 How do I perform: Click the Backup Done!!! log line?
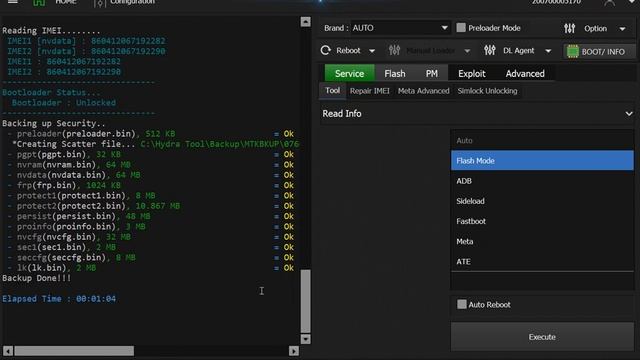point(36,278)
